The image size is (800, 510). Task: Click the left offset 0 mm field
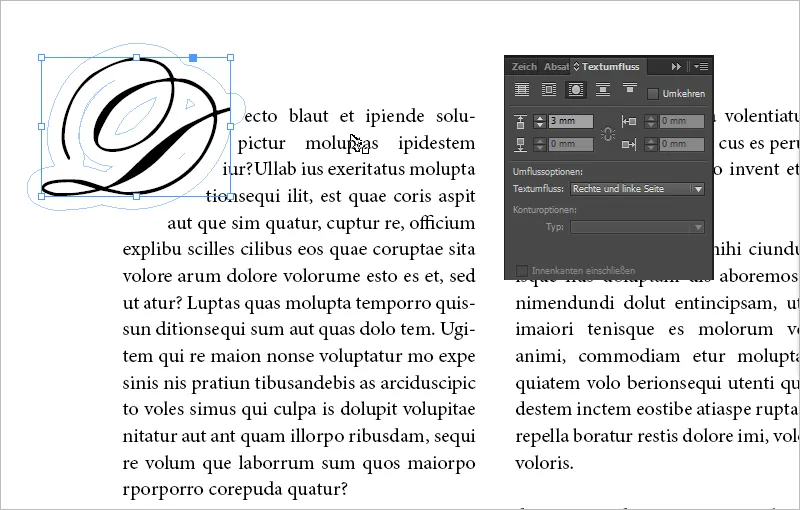[x=682, y=121]
